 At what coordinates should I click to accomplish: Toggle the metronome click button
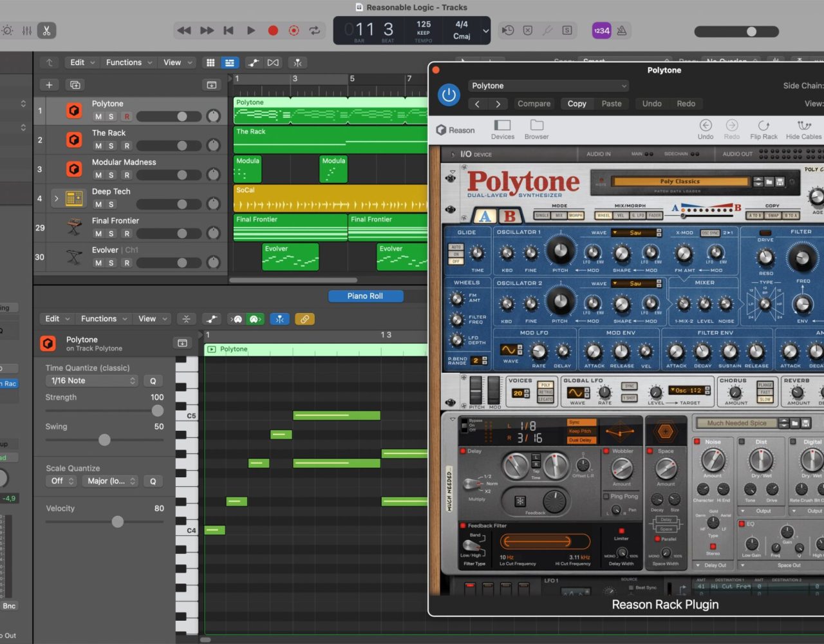[x=622, y=30]
